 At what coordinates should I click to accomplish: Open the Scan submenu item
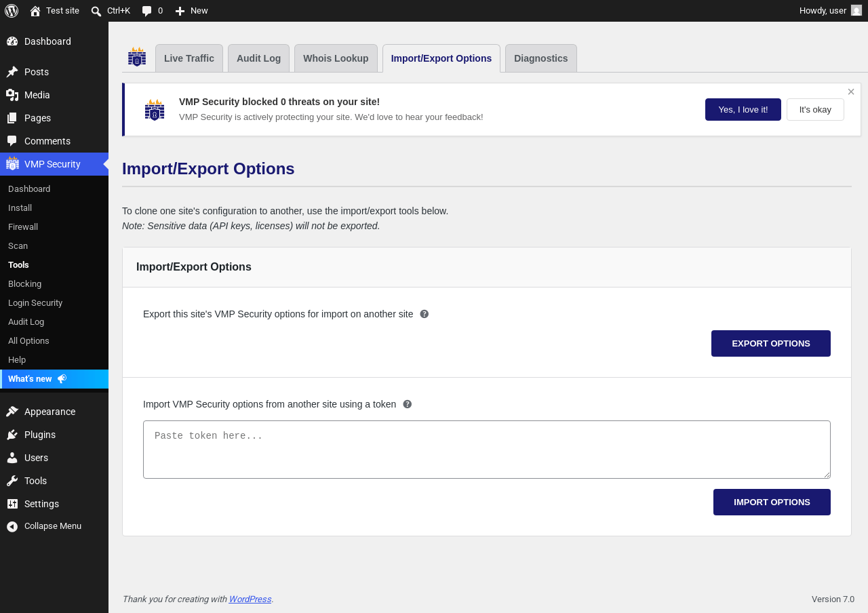pos(54,245)
